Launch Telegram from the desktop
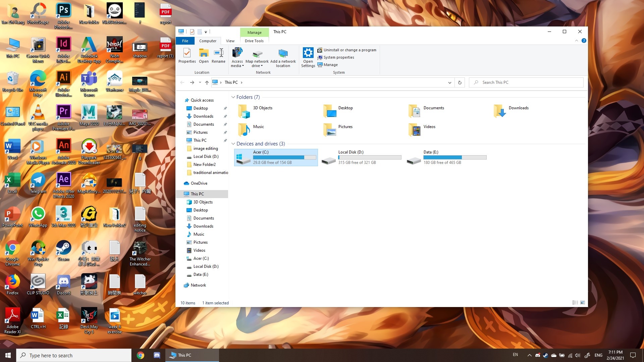The width and height of the screenshot is (644, 362). 38,183
